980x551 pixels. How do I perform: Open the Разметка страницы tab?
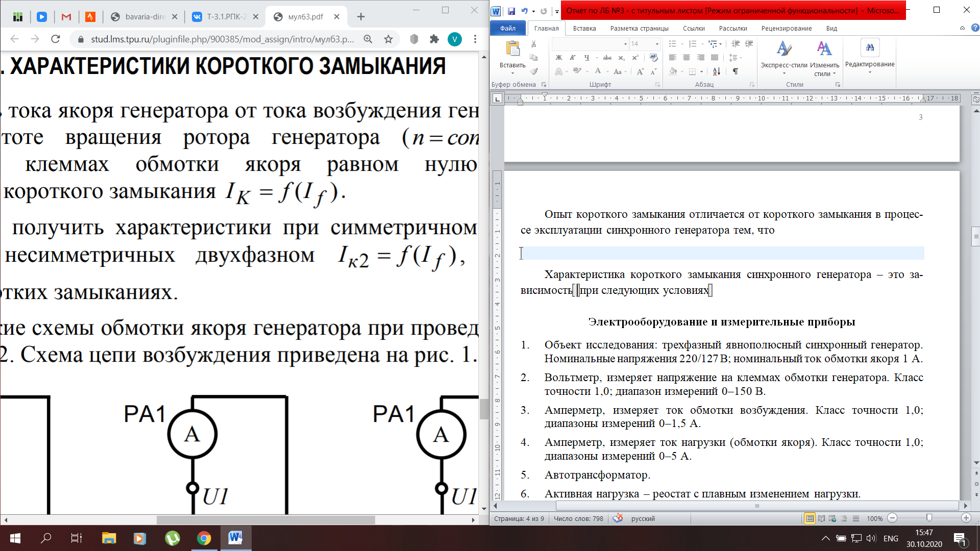(639, 29)
